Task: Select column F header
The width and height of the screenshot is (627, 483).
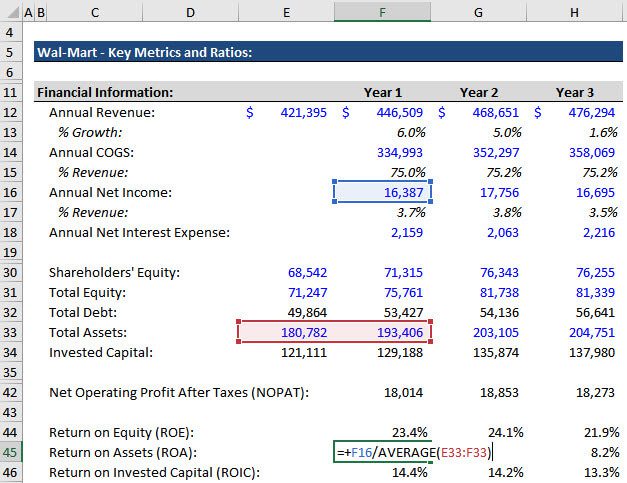Action: coord(382,12)
